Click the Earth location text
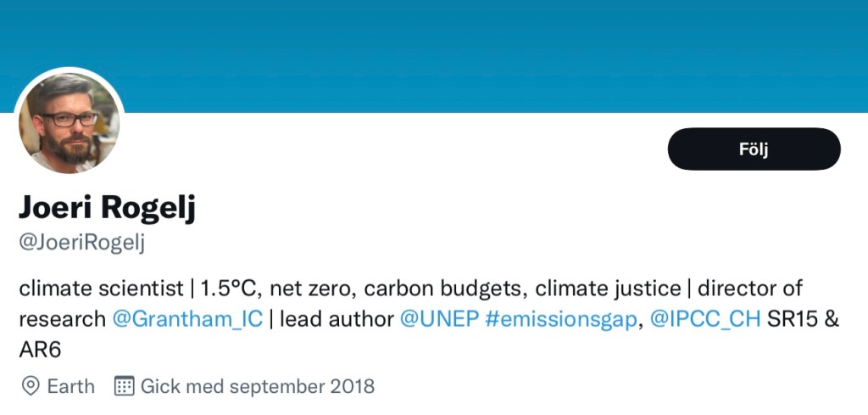The width and height of the screenshot is (868, 415). (x=70, y=386)
